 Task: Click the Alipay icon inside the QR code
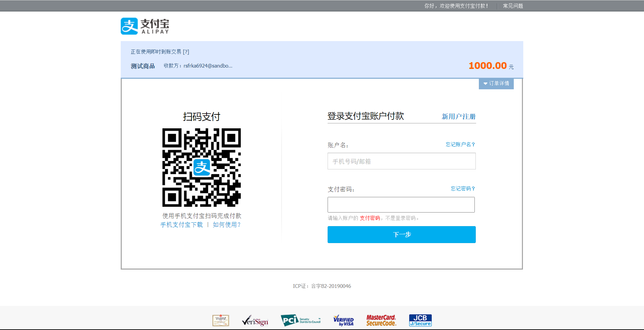201,168
